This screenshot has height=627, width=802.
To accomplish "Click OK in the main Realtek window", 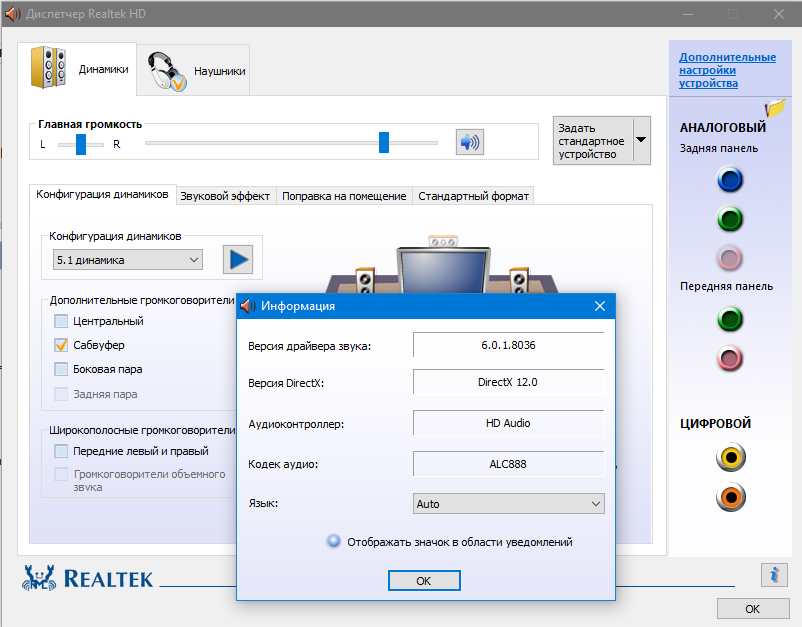I will [753, 609].
